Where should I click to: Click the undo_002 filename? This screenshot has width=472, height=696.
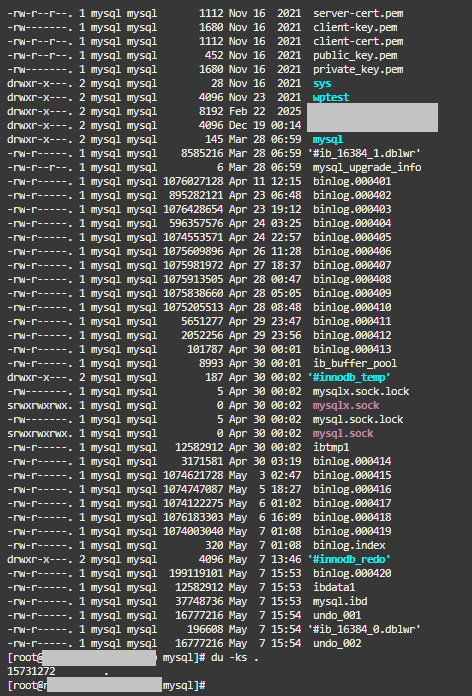tap(337, 643)
